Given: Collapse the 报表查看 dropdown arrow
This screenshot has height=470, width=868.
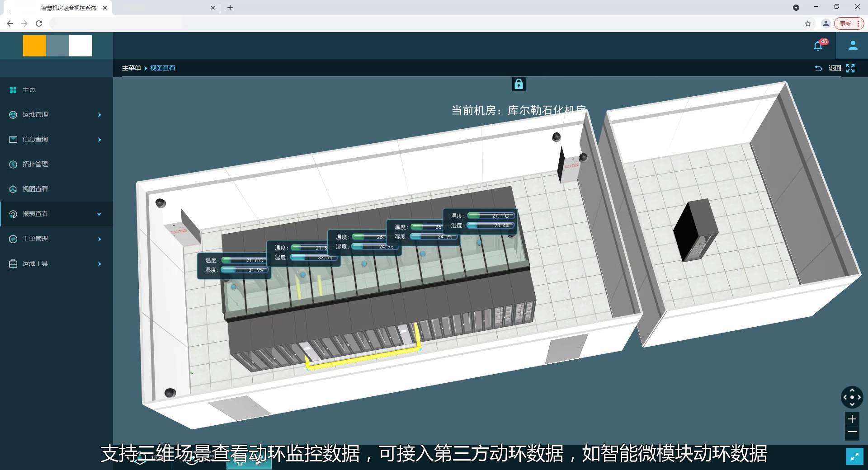Looking at the screenshot, I should point(99,214).
